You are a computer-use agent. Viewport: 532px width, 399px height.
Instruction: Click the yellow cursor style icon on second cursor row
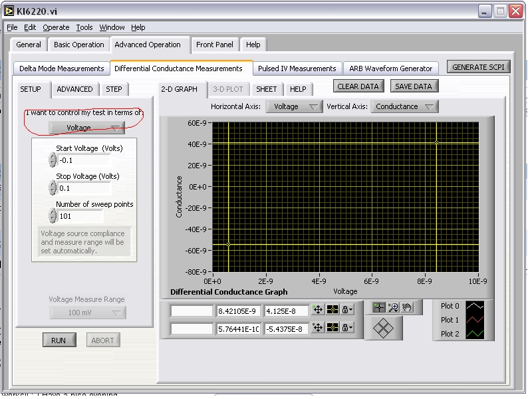click(x=331, y=327)
